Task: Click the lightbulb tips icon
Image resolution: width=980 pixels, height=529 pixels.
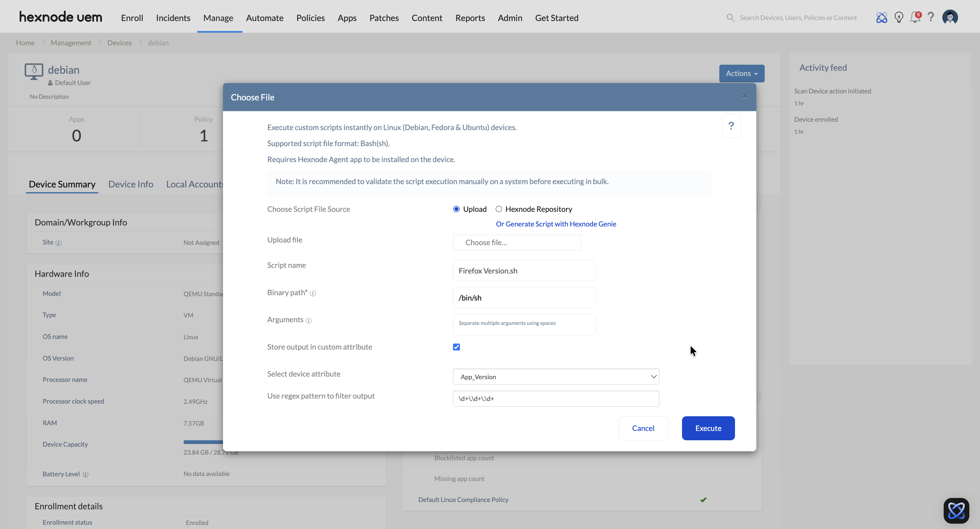Action: click(899, 17)
